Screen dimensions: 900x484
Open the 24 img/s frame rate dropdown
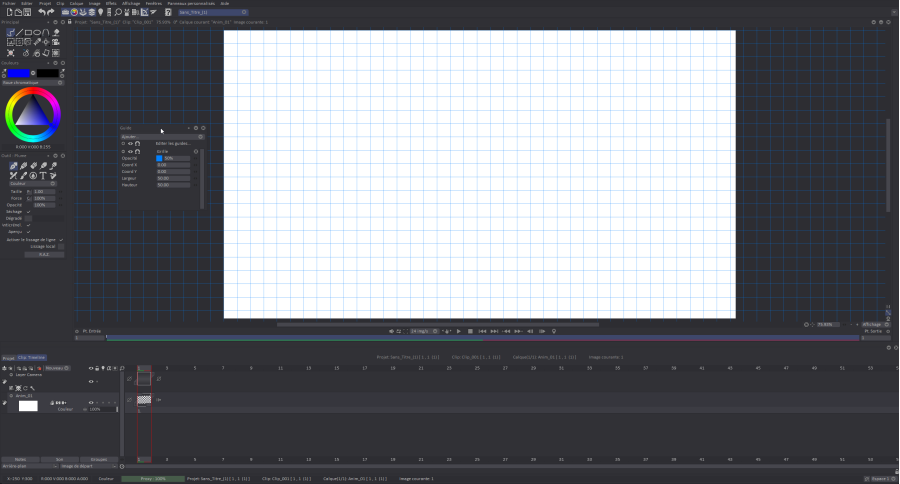point(424,331)
